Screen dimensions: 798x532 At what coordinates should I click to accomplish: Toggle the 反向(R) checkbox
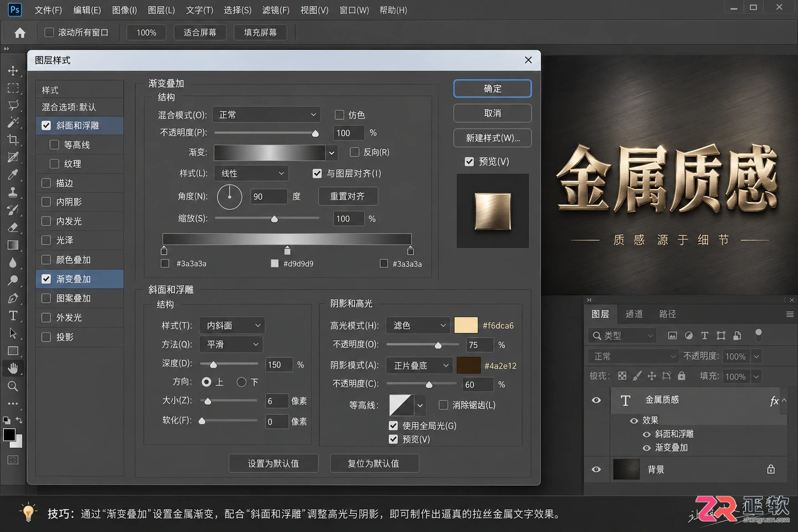[355, 152]
